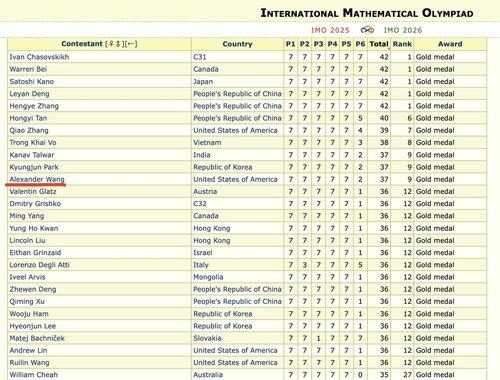Open Israel country link

tap(203, 253)
